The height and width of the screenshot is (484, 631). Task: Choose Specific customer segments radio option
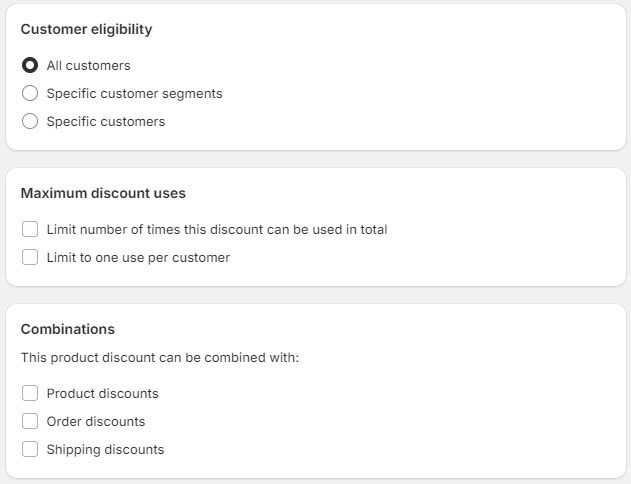[x=30, y=94]
